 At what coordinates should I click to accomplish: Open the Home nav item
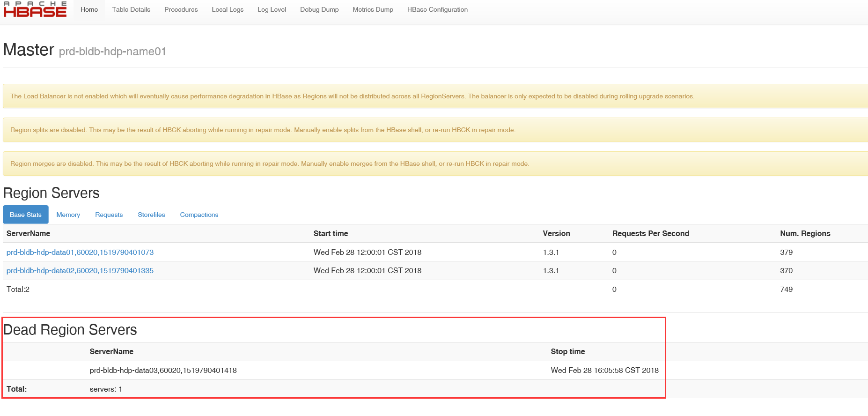[89, 9]
